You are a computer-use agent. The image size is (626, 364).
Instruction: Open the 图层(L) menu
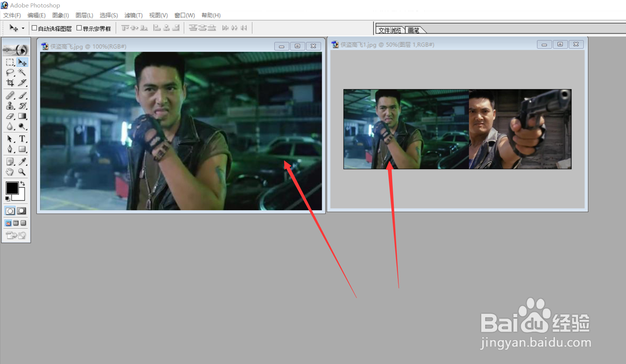84,15
